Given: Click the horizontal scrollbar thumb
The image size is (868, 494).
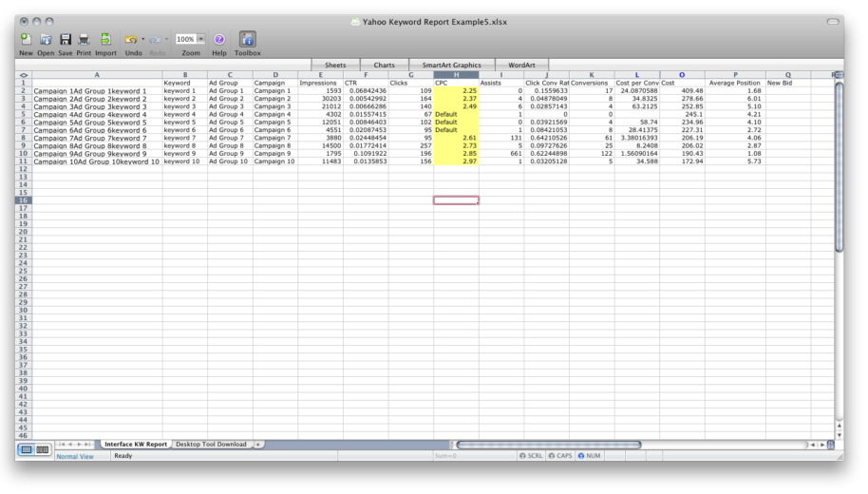Looking at the screenshot, I should [x=548, y=445].
